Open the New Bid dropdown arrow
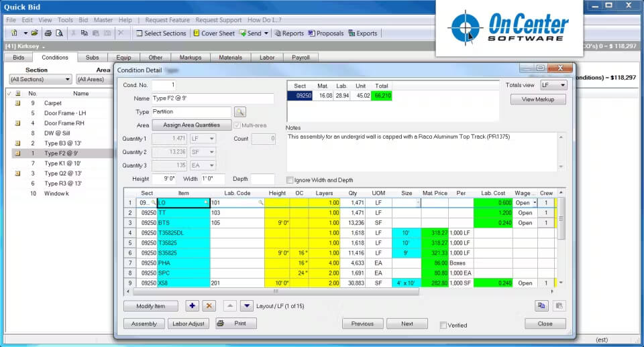Image resolution: width=644 pixels, height=347 pixels. pos(25,33)
